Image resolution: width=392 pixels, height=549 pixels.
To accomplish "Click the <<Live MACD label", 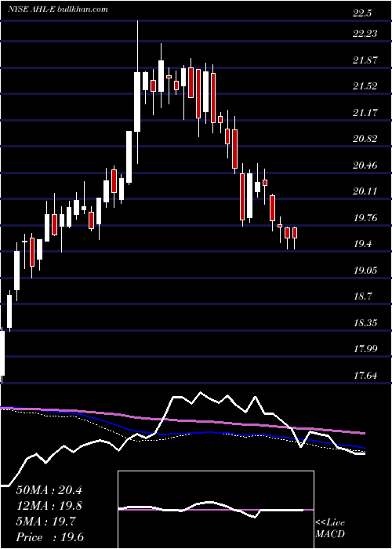I will coord(330,528).
